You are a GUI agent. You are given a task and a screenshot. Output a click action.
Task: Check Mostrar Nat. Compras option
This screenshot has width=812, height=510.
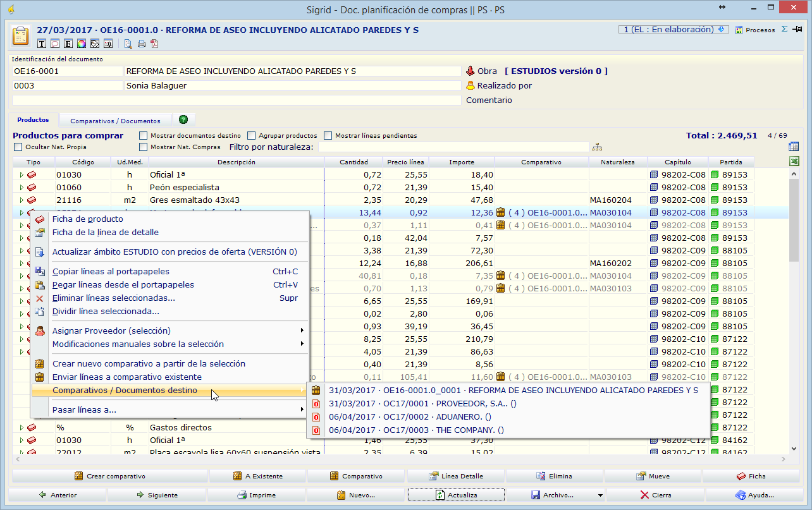coord(144,147)
